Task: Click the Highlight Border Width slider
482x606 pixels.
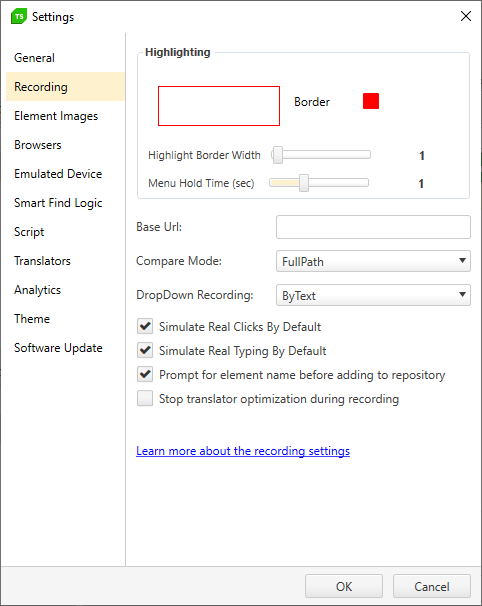Action: [321, 155]
